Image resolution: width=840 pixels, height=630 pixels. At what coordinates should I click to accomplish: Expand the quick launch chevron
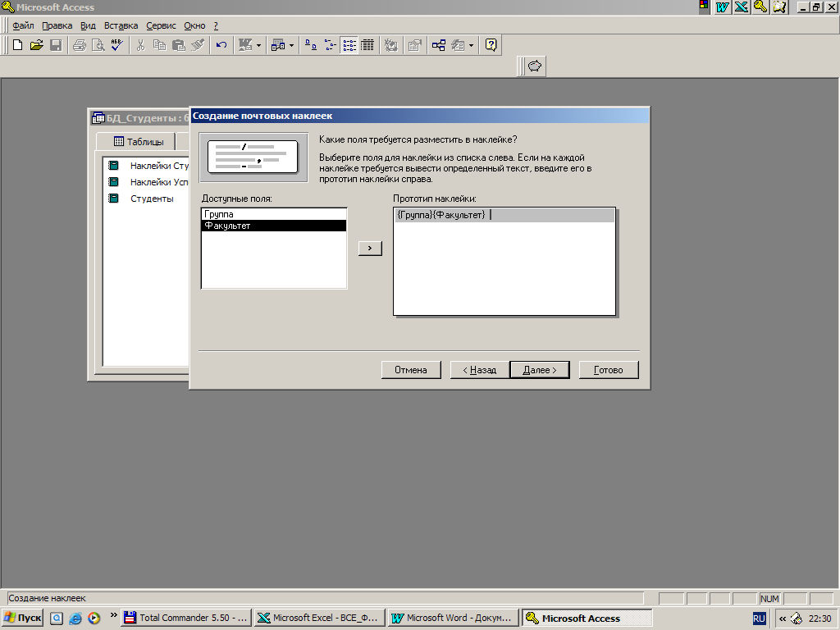tap(113, 615)
